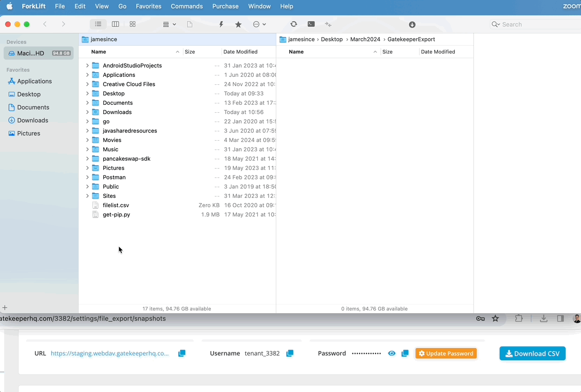
Task: Switch to column view in ForkLift toolbar
Action: pyautogui.click(x=115, y=24)
